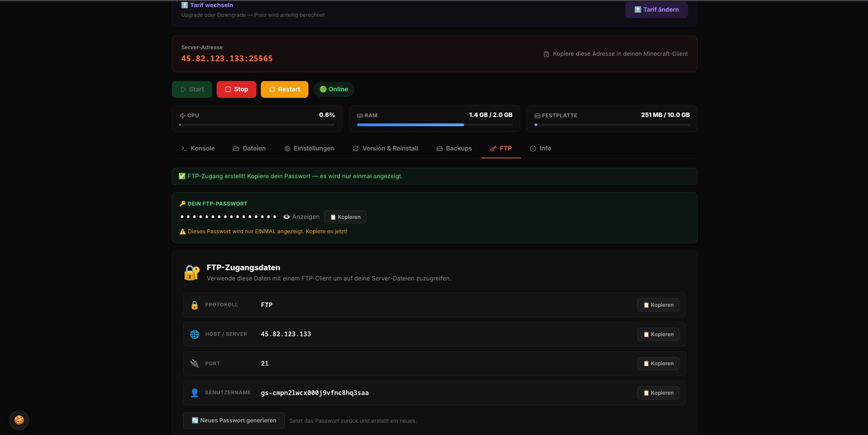
Task: Click the RAM usage progress bar
Action: coord(435,125)
